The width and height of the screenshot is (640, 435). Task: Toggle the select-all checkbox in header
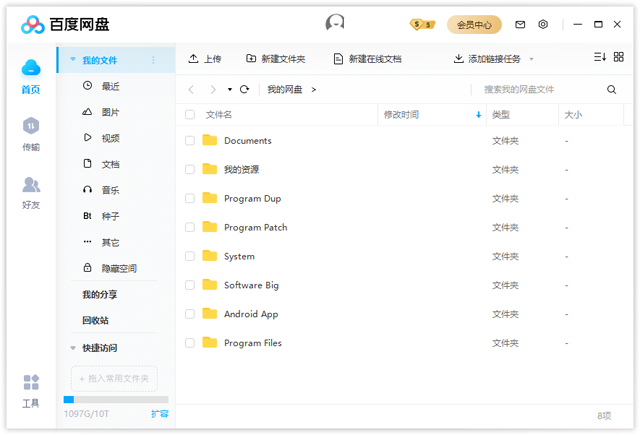coord(190,115)
